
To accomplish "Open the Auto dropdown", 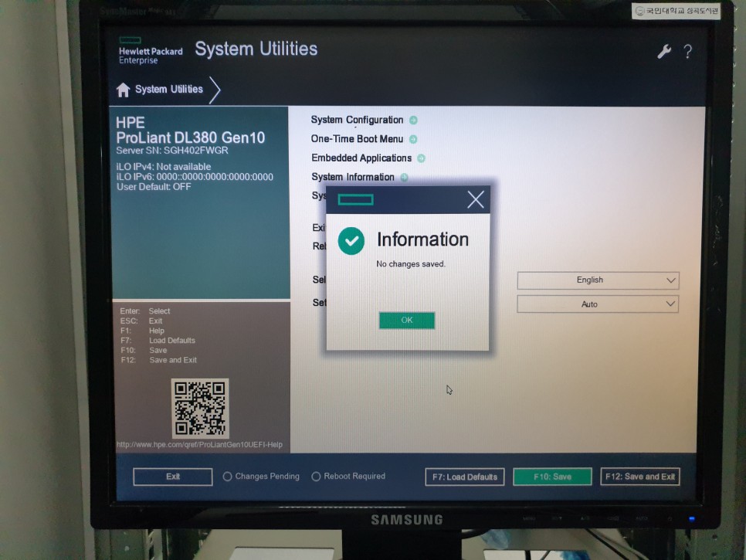I will coord(598,304).
